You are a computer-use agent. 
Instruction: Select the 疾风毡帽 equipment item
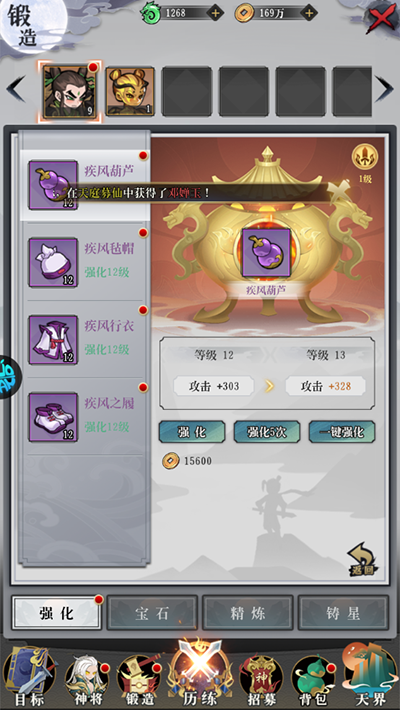(x=85, y=262)
